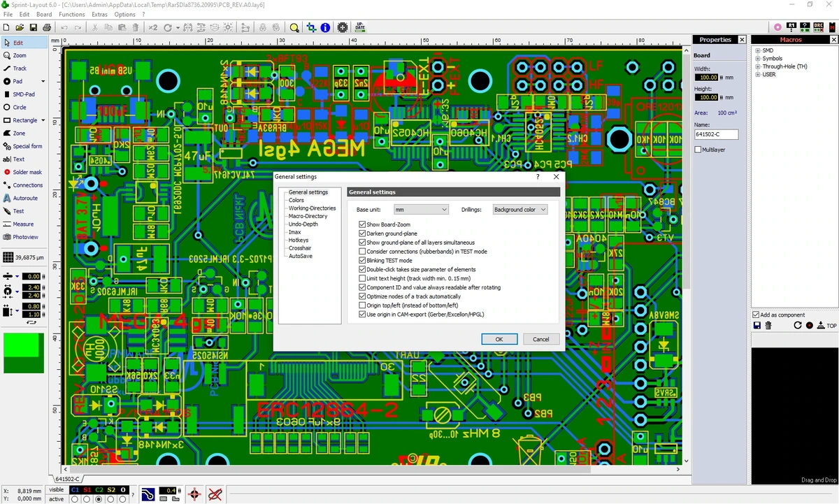The image size is (839, 504).
Task: Open the DRC panel icon
Action: [818, 27]
